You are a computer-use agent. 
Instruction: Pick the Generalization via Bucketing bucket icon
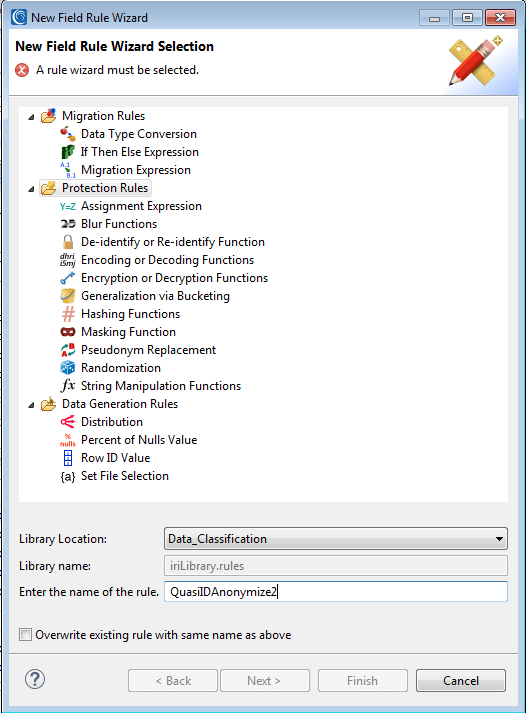pyautogui.click(x=68, y=296)
